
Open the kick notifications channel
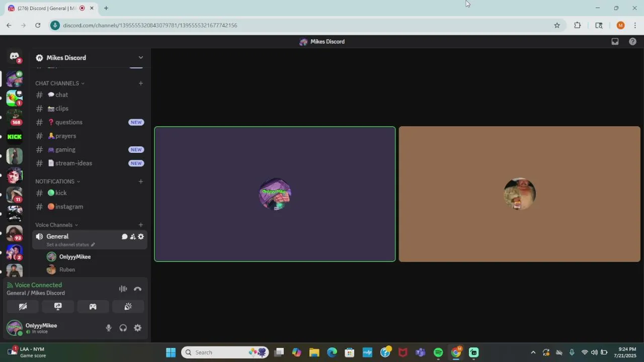[90, 193]
